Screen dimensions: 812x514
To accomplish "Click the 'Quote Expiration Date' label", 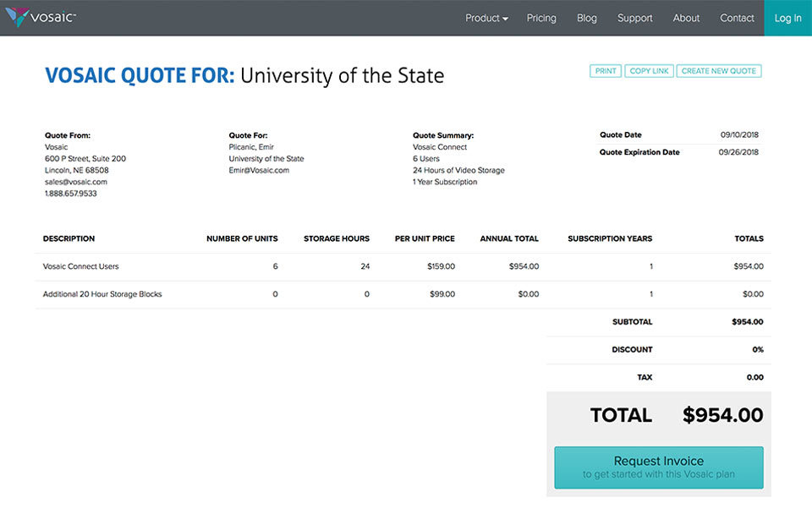I will pos(639,152).
